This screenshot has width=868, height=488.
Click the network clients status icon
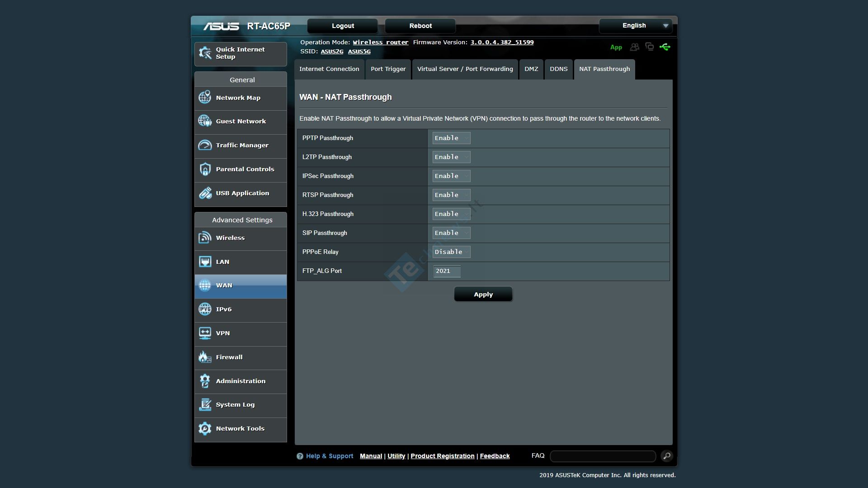click(650, 47)
